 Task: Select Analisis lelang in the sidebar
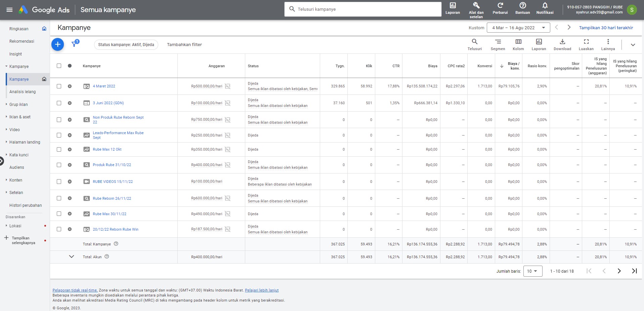[23, 91]
